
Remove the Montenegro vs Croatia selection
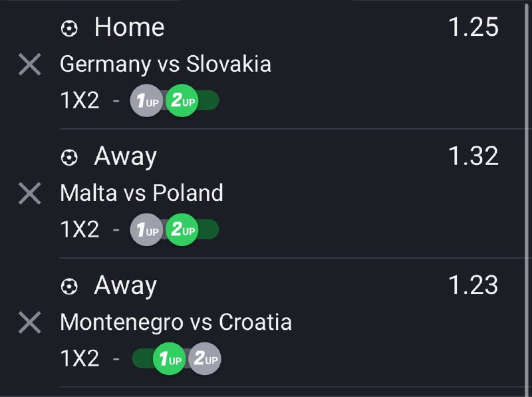tap(30, 323)
